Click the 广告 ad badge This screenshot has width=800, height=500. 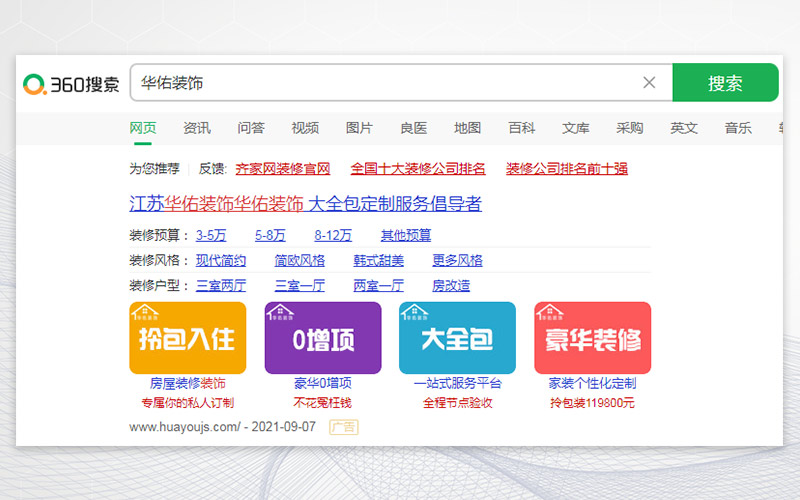click(x=344, y=427)
